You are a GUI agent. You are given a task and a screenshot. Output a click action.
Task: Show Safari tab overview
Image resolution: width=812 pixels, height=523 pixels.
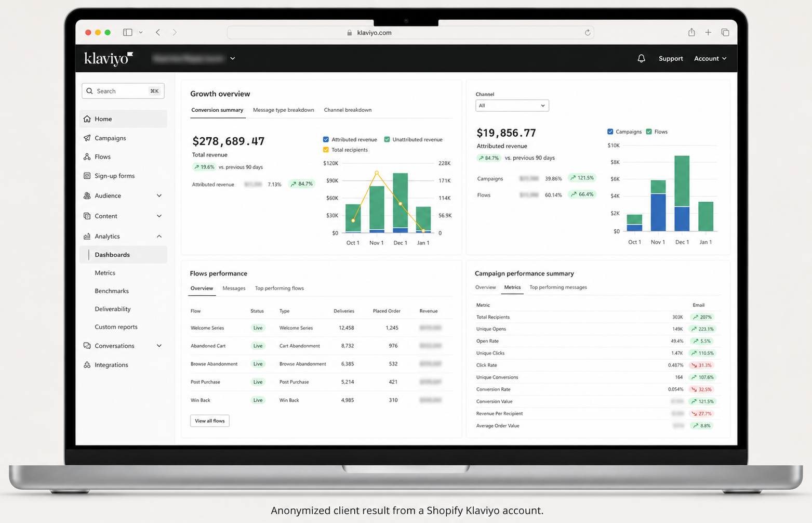pos(725,32)
